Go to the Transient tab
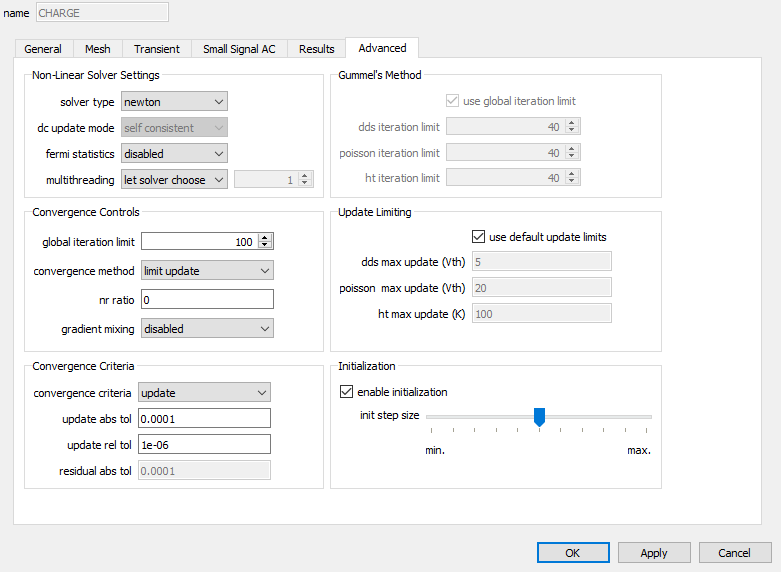This screenshot has width=781, height=572. tap(156, 49)
